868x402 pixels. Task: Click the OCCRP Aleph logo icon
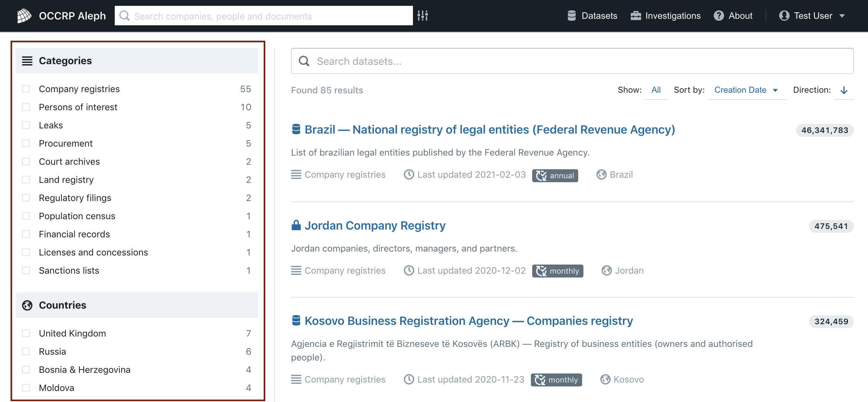tap(24, 16)
